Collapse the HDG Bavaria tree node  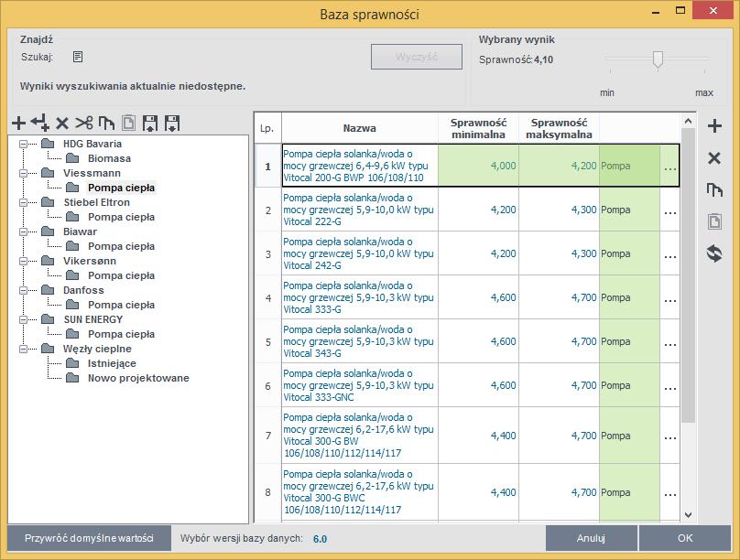[23, 145]
